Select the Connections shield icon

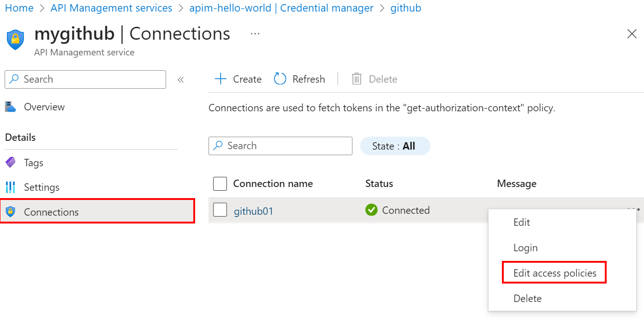(x=11, y=212)
